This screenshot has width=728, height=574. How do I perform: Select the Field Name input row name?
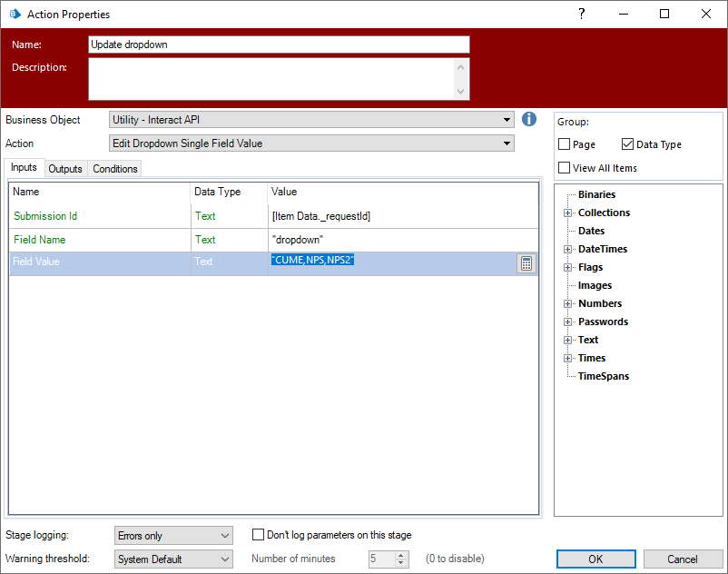tap(39, 240)
